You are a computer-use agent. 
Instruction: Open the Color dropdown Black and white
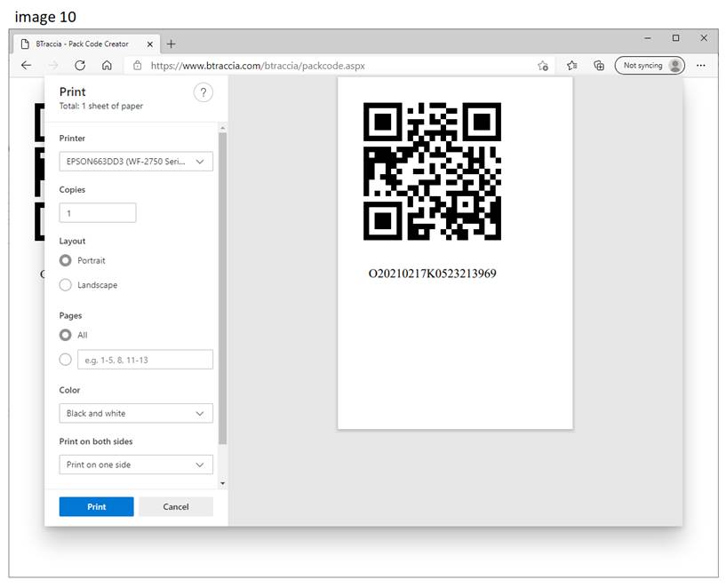(x=136, y=413)
